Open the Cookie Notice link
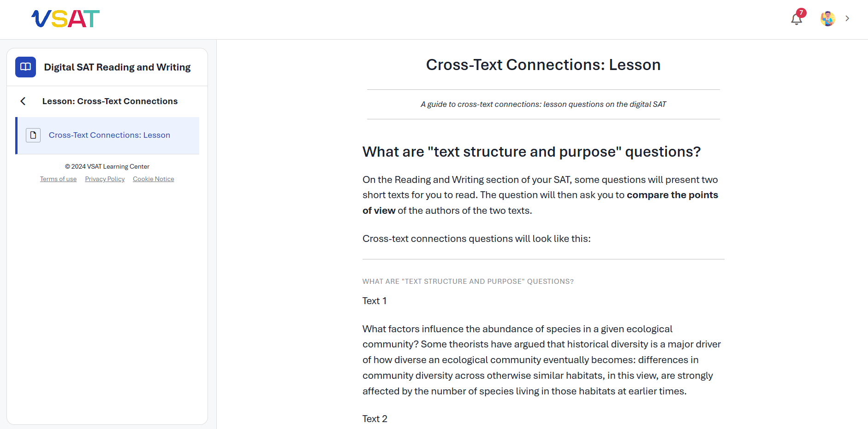The width and height of the screenshot is (868, 429). (154, 179)
